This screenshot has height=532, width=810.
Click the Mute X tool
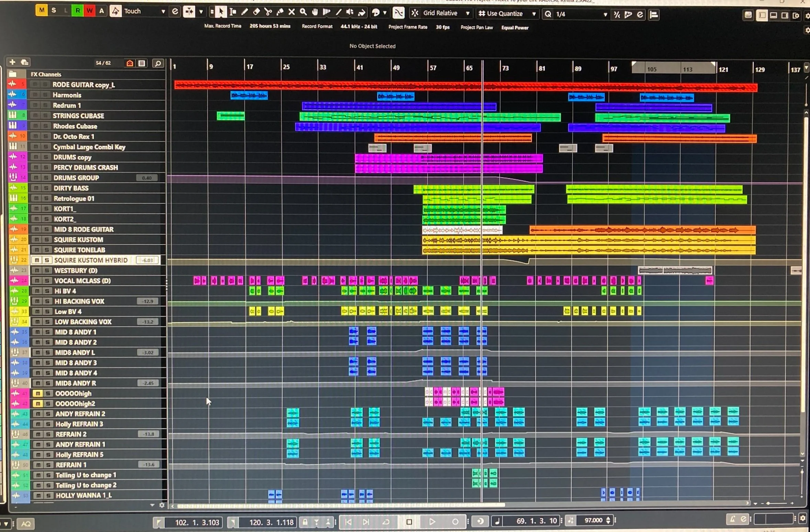[x=291, y=12]
